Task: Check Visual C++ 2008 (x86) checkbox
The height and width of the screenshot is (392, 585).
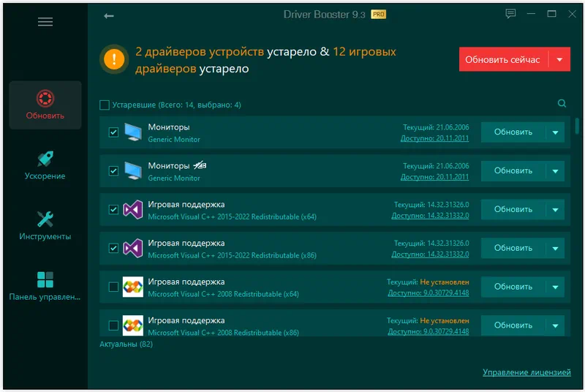Action: pos(113,325)
